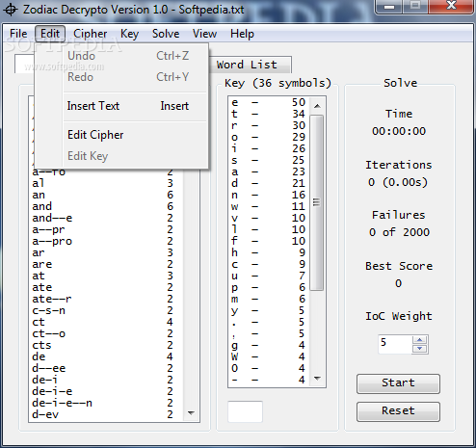Select the 'd – 21' key row
The height and width of the screenshot is (448, 476).
(x=269, y=183)
